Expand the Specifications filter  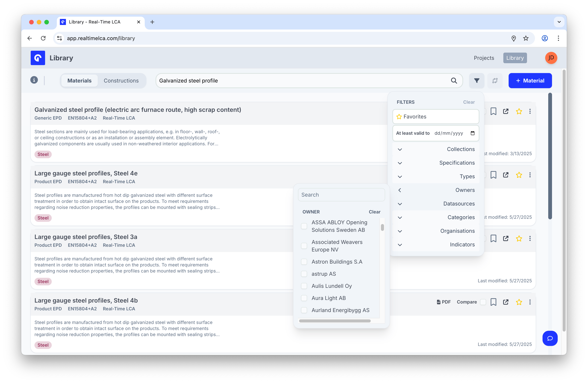pyautogui.click(x=436, y=163)
